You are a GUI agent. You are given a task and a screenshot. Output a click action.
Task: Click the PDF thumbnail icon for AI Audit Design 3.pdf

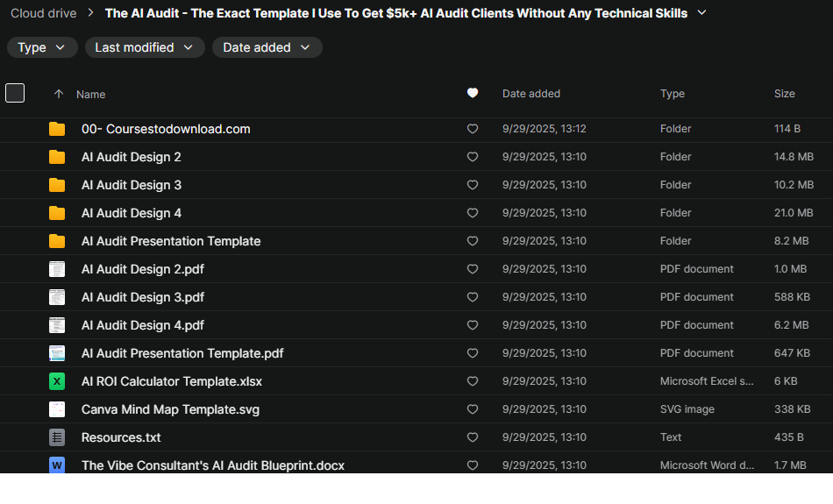[57, 297]
